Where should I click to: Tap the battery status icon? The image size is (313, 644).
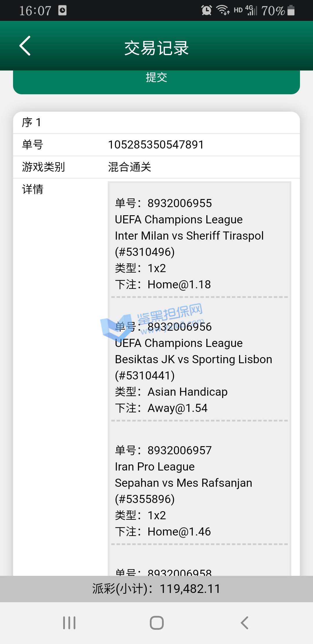pos(291,10)
